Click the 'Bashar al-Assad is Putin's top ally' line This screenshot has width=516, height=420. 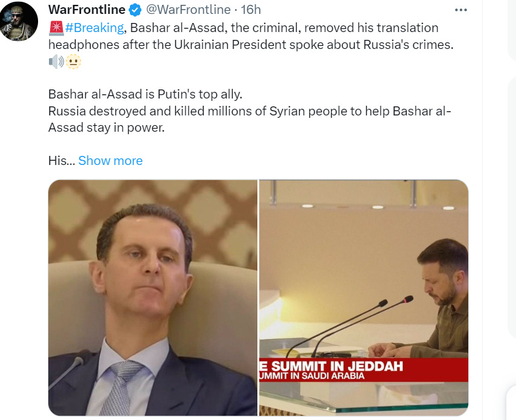point(145,94)
